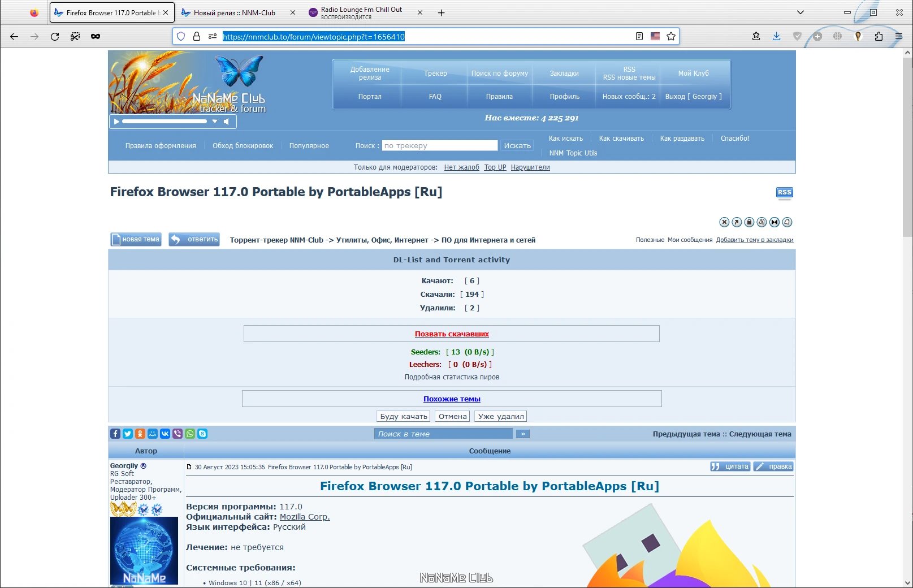Mute the radio player speaker
913x588 pixels.
226,121
